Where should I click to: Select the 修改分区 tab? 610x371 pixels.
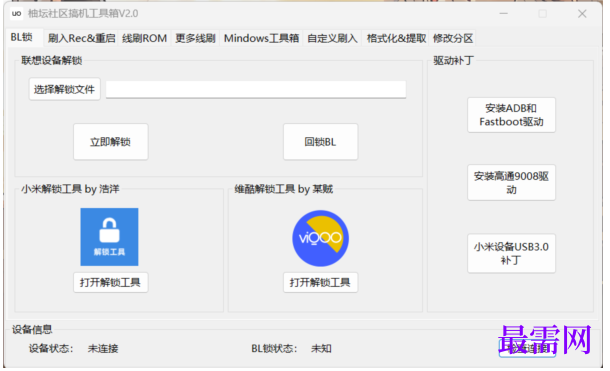(x=453, y=38)
